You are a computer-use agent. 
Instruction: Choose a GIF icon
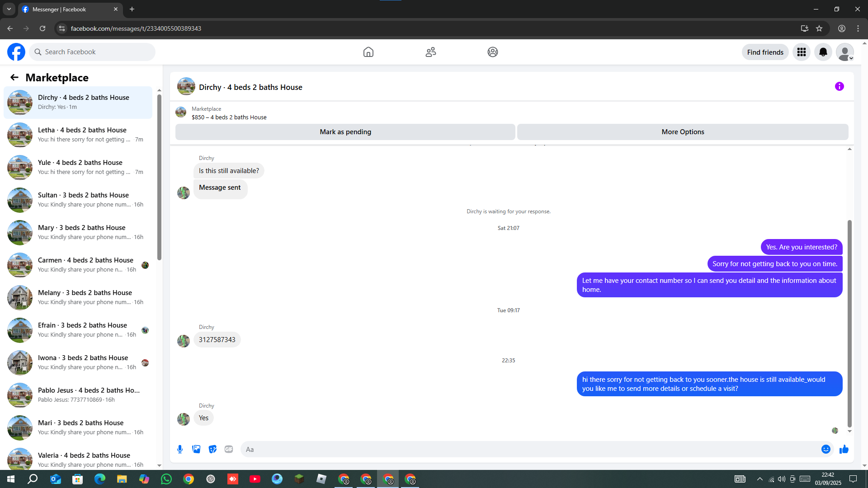point(229,449)
